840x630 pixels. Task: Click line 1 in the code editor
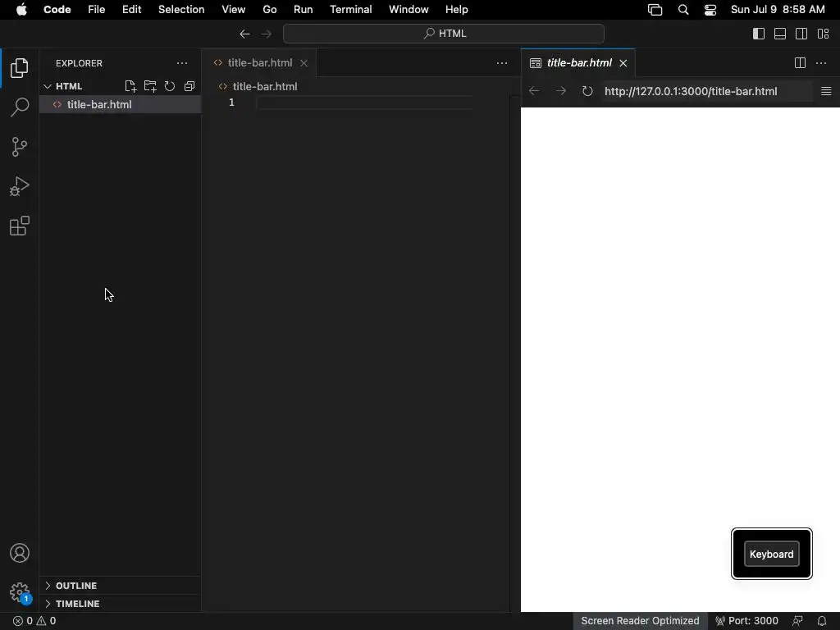[364, 103]
